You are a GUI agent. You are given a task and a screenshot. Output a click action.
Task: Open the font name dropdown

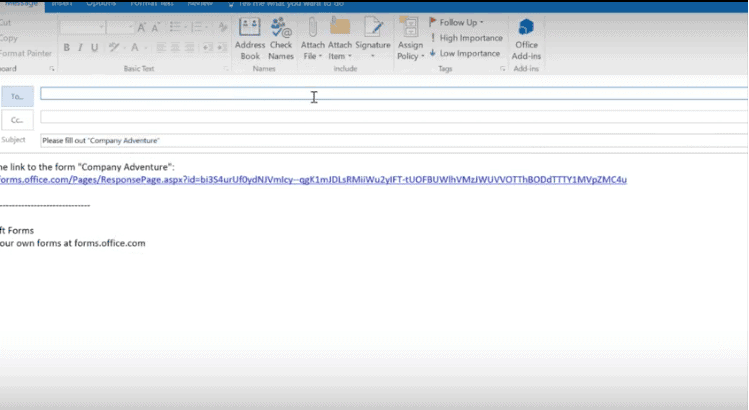pyautogui.click(x=81, y=27)
